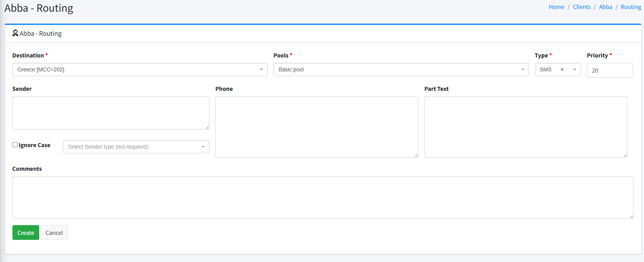Open Clients breadcrumb link
This screenshot has width=644, height=262.
click(x=581, y=7)
